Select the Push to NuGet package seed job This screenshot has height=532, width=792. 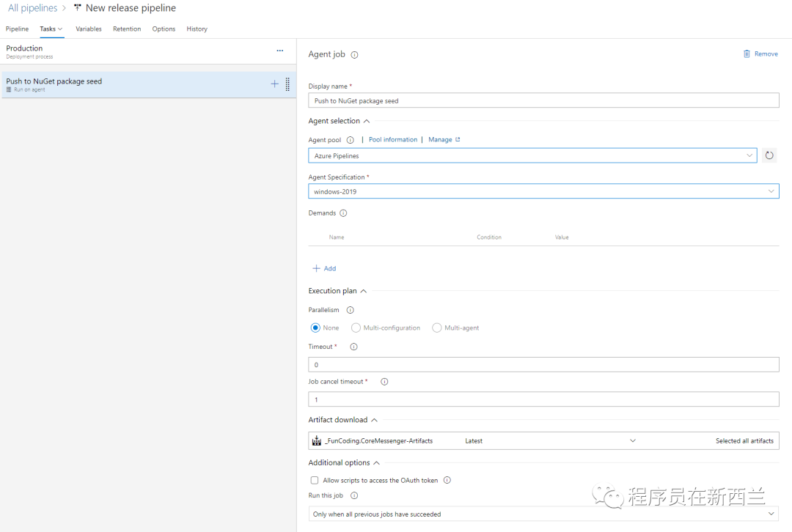pos(148,84)
